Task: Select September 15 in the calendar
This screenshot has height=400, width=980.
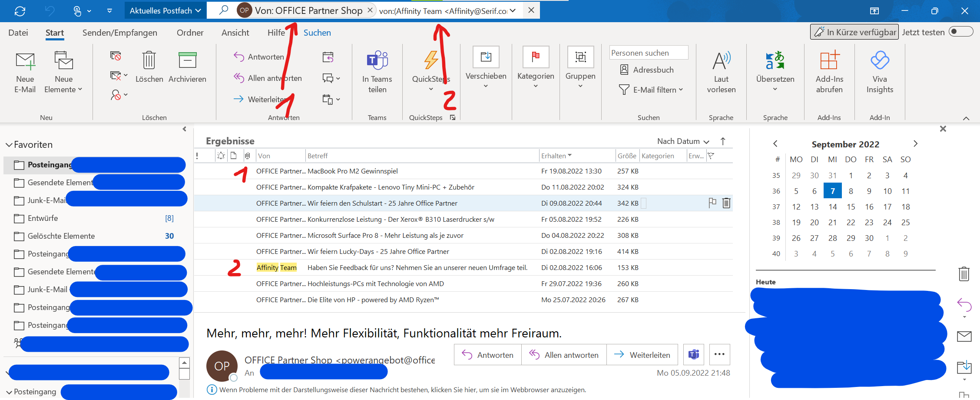Action: 851,207
